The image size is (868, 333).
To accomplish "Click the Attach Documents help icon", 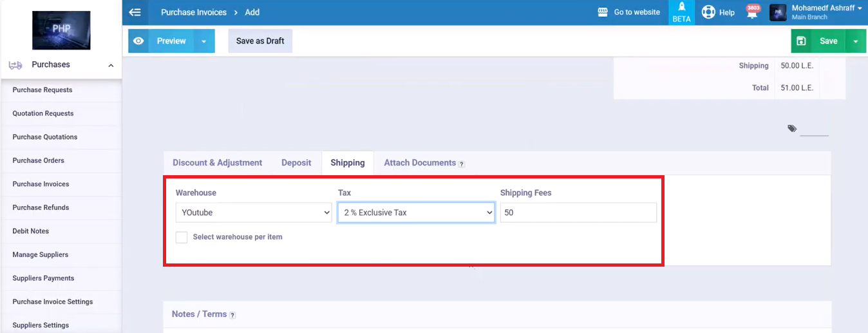I will pyautogui.click(x=462, y=164).
